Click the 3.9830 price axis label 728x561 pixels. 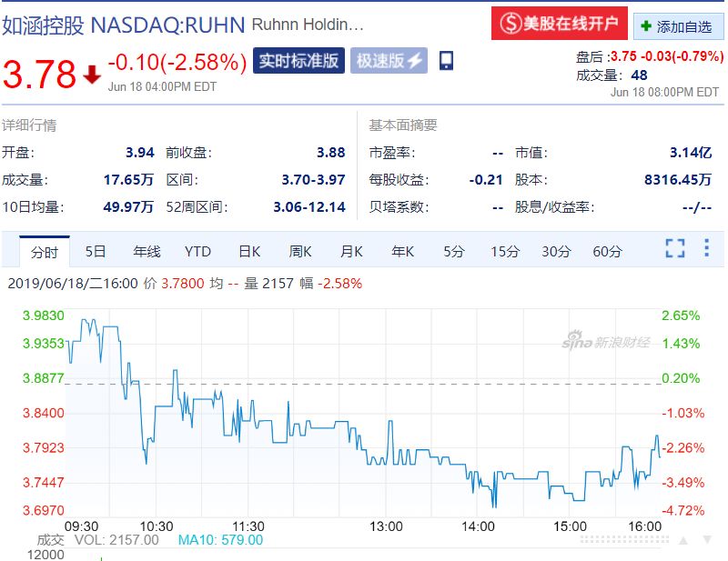43,316
